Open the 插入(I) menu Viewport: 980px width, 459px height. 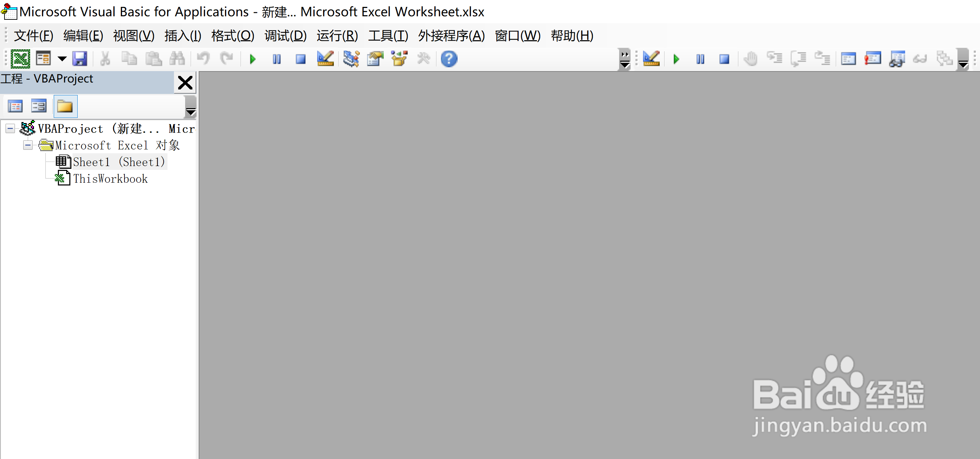tap(183, 36)
